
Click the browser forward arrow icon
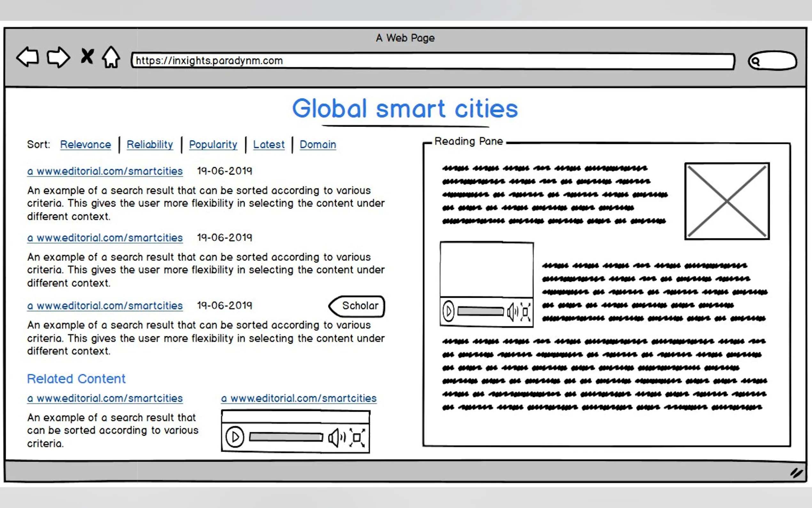point(58,57)
